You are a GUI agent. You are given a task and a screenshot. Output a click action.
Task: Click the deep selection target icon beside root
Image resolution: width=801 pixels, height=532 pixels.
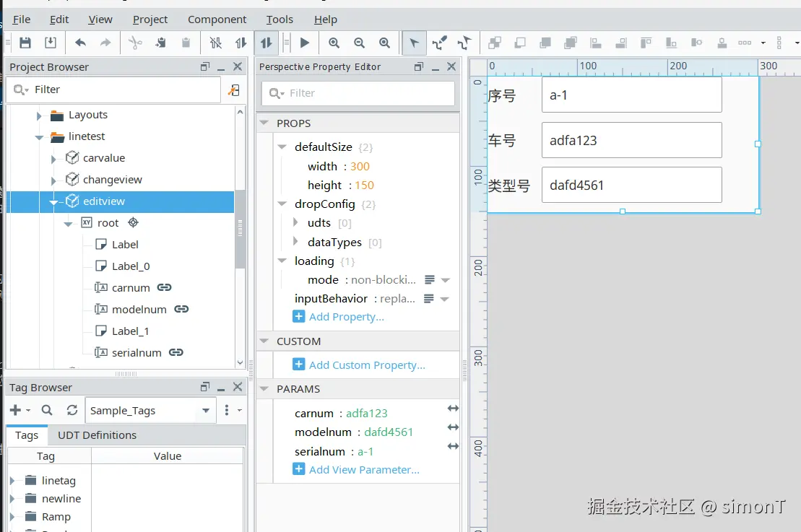(x=134, y=222)
